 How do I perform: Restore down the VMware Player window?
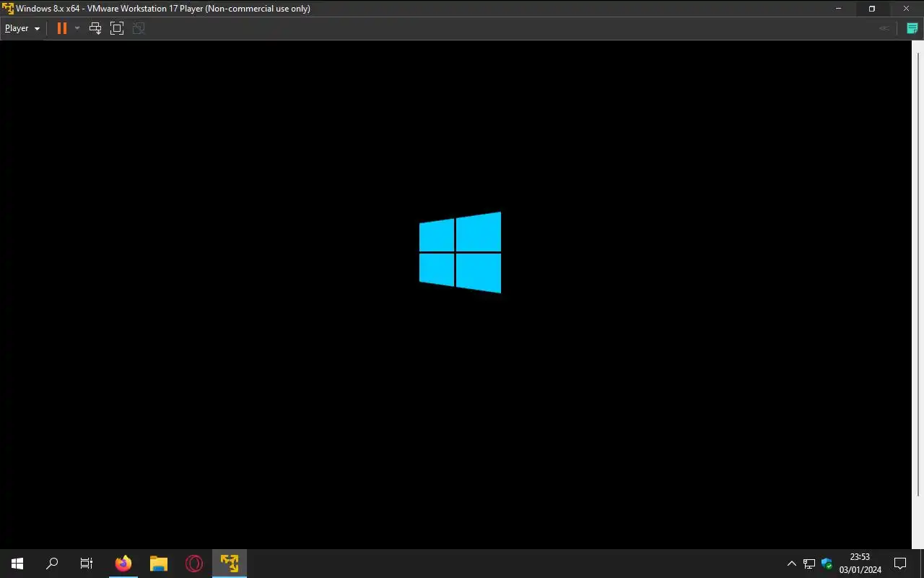(872, 9)
